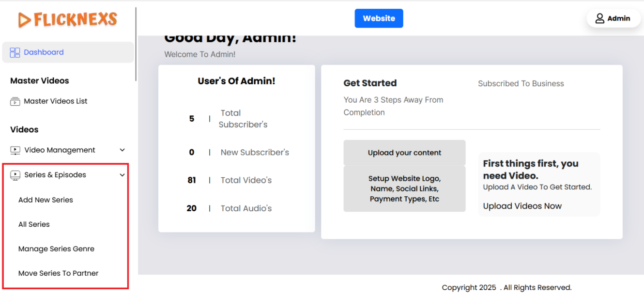This screenshot has height=297, width=644.
Task: Click the Admin user profile icon
Action: pos(600,18)
